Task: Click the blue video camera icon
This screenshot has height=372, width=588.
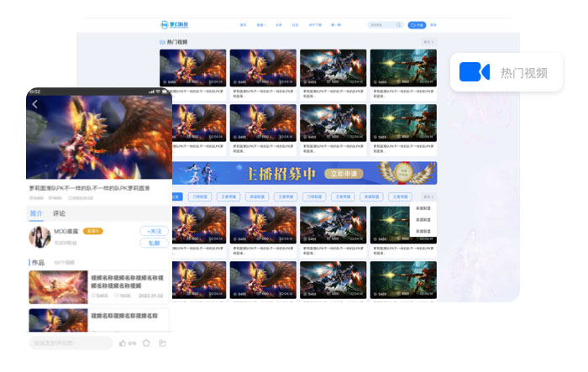Action: pyautogui.click(x=475, y=73)
